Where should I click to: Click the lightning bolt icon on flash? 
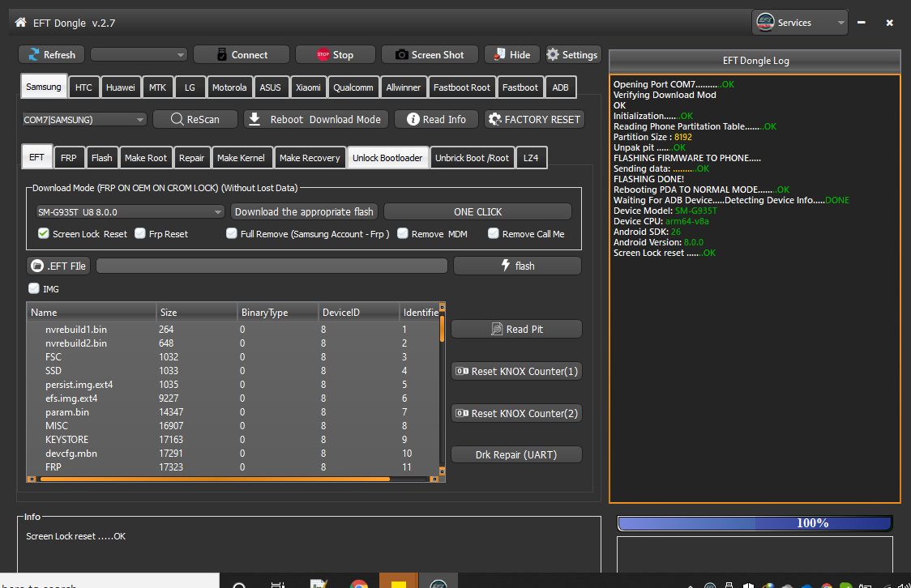click(506, 266)
